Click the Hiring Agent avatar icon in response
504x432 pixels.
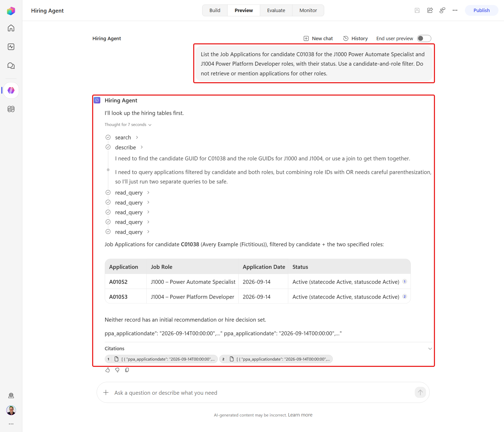(x=97, y=100)
